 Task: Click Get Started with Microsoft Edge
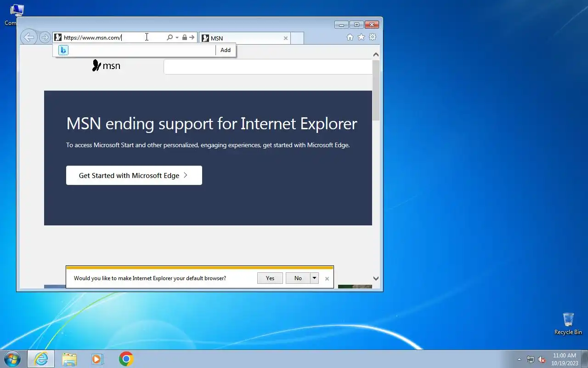pyautogui.click(x=134, y=175)
